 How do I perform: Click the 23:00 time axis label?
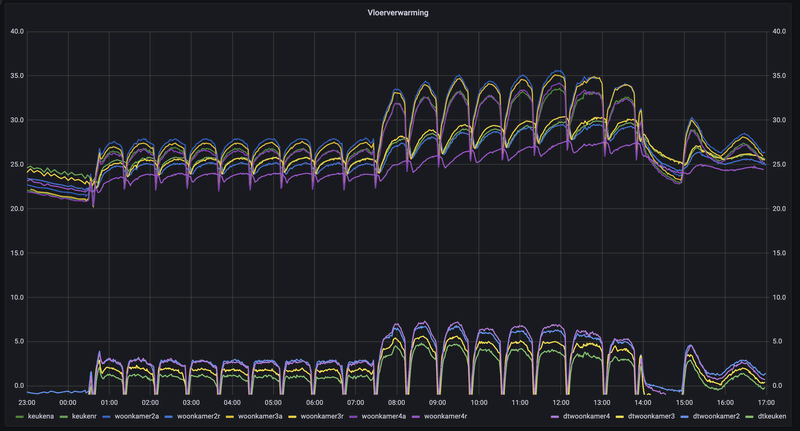click(27, 402)
